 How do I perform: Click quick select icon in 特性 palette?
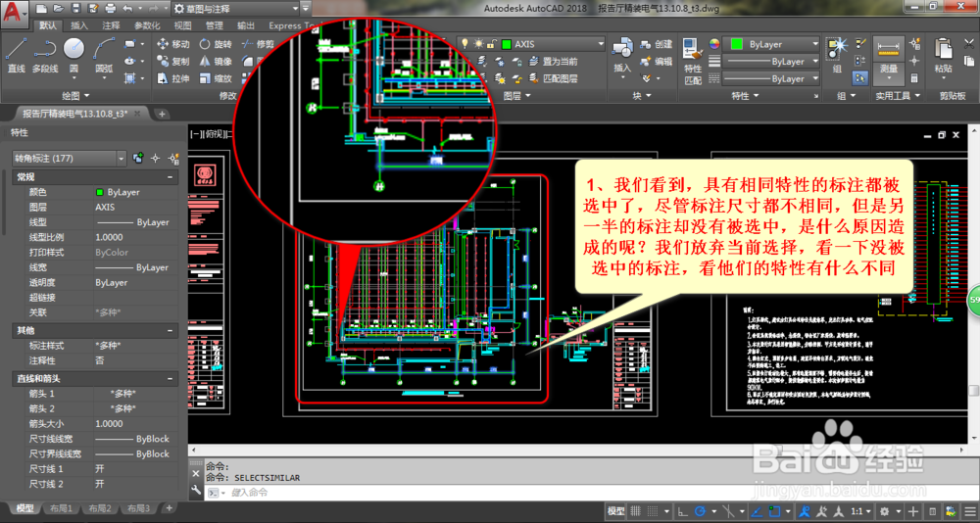coord(173,159)
